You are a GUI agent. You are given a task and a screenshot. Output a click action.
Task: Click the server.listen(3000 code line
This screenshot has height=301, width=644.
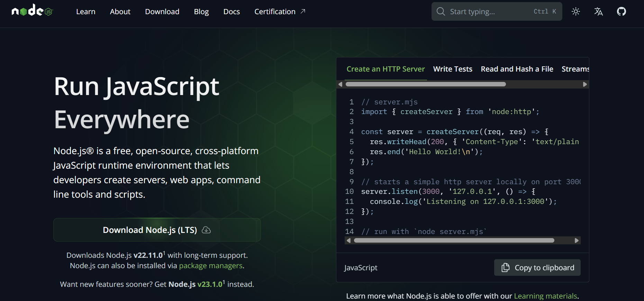[x=448, y=191]
